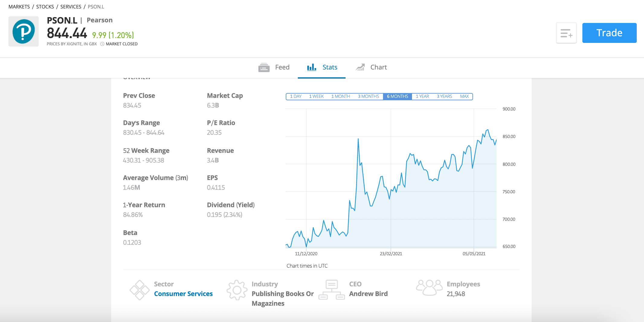
Task: Go to SERVICES breadcrumb
Action: 71,7
